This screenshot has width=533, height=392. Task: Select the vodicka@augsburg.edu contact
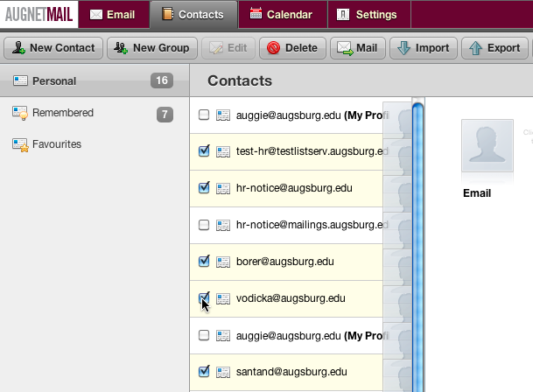point(300,298)
